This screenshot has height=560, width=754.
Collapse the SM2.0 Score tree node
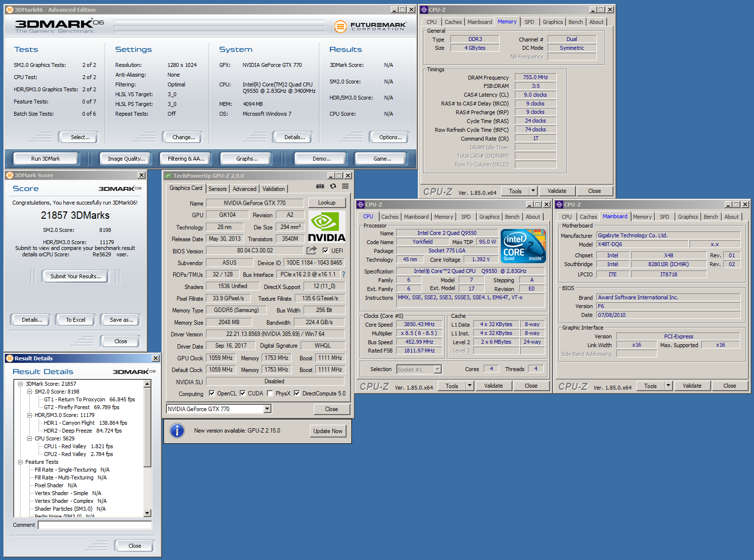pos(30,392)
